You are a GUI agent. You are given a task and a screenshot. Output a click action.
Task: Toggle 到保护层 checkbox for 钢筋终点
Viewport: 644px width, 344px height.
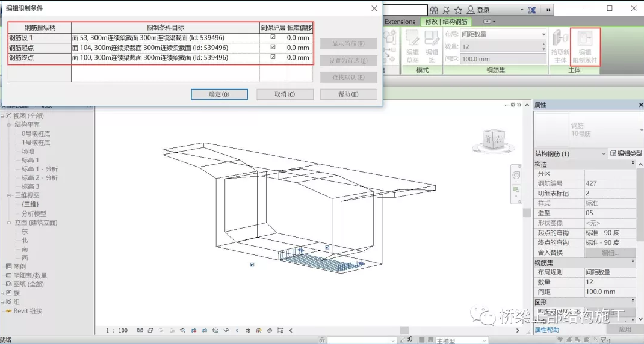click(273, 57)
